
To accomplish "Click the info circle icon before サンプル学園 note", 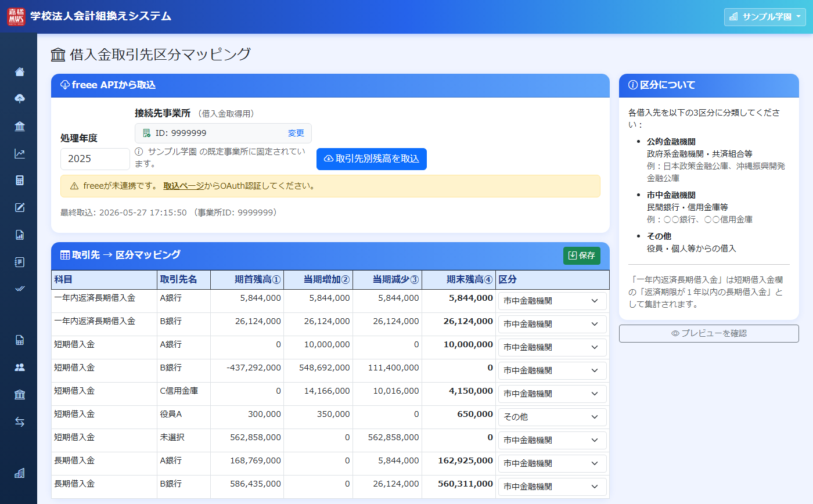I will point(139,152).
